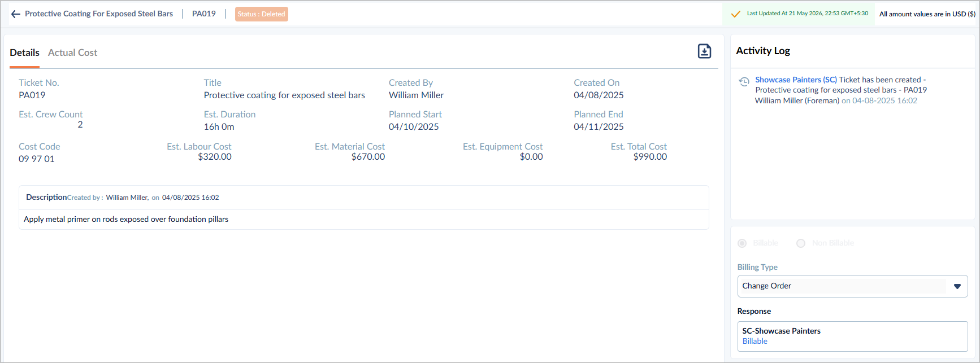Screen dimensions: 980x363
Task: Click the green checkmark beside Last Updated
Action: coord(735,14)
